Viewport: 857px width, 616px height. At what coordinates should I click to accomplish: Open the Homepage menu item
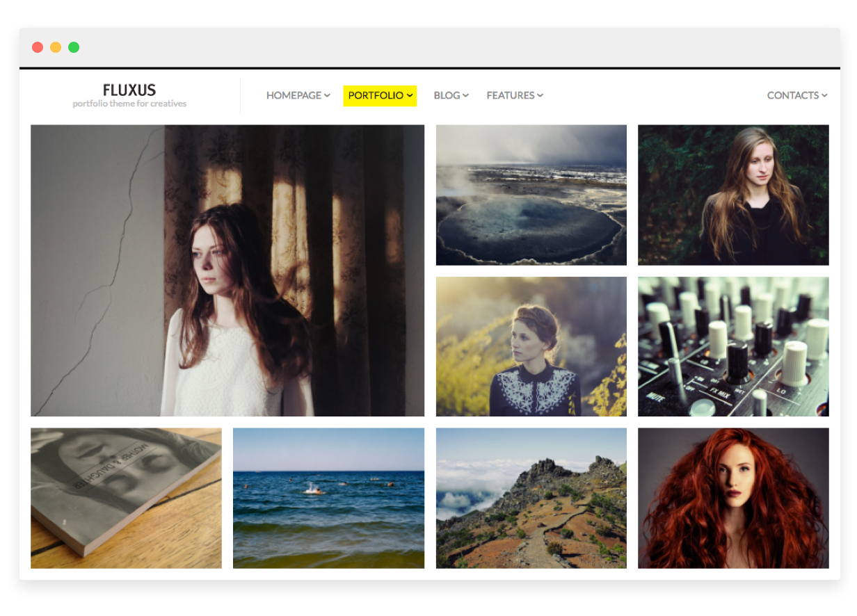coord(294,95)
